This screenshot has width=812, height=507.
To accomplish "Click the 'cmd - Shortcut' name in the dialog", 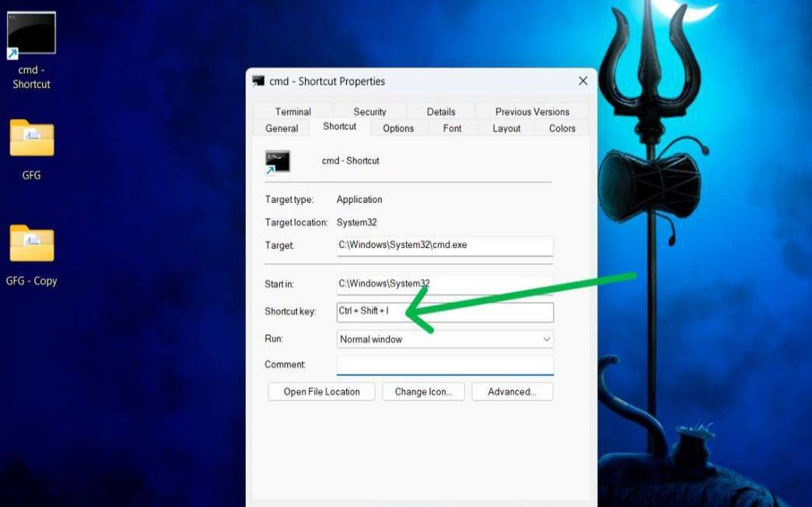I will 351,160.
